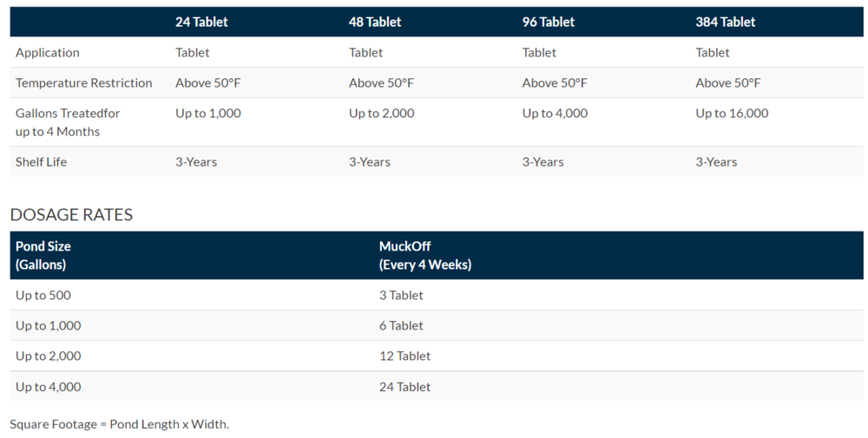This screenshot has width=868, height=438.
Task: Click the 24 Tablet column header
Action: click(201, 23)
